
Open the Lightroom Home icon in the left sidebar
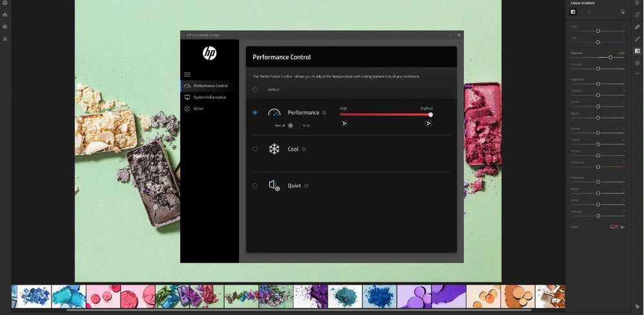pyautogui.click(x=5, y=15)
